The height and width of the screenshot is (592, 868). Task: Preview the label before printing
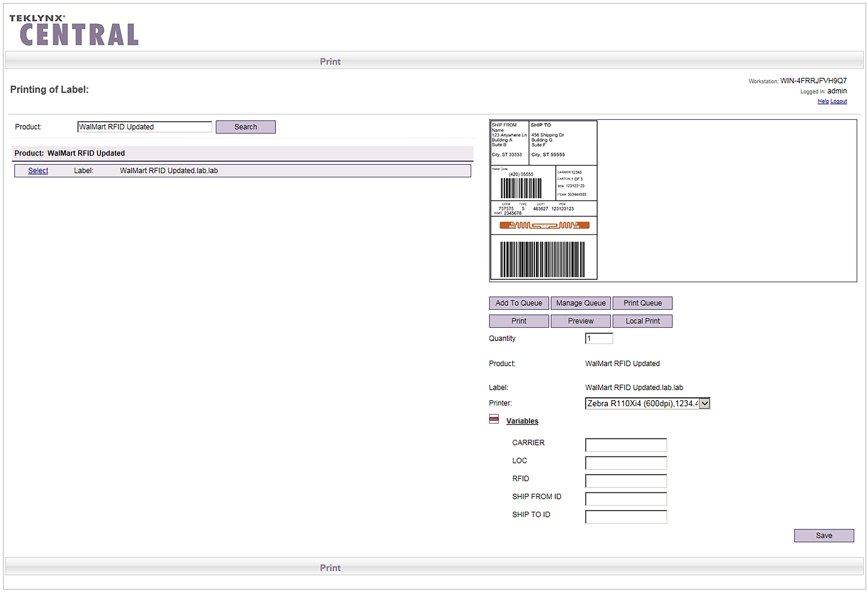tap(580, 321)
